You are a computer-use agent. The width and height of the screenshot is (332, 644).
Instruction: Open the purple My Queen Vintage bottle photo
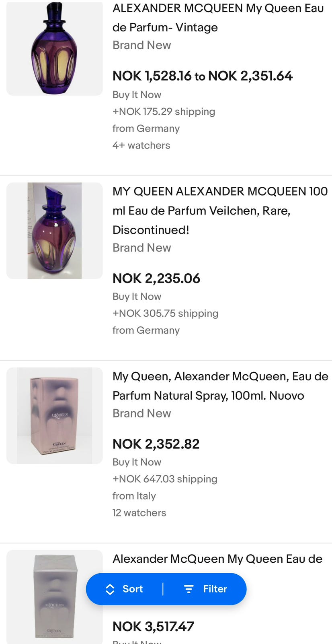55,48
